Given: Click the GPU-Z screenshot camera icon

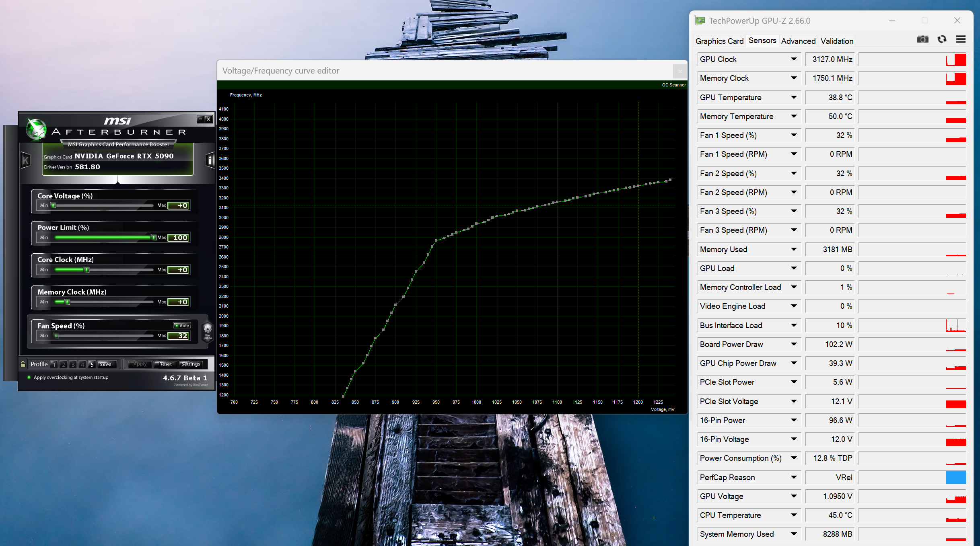Looking at the screenshot, I should pyautogui.click(x=922, y=39).
